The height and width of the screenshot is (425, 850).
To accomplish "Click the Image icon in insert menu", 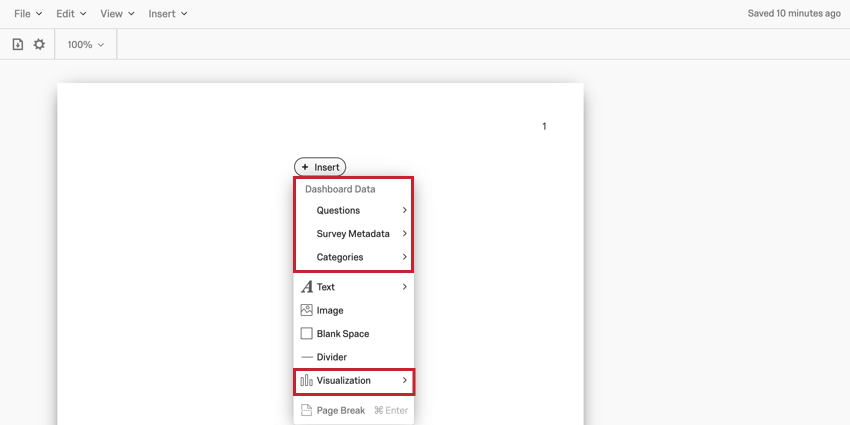I will [x=306, y=310].
